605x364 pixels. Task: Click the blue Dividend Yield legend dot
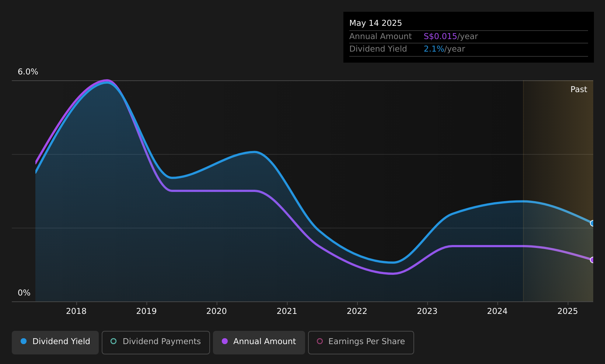point(24,341)
